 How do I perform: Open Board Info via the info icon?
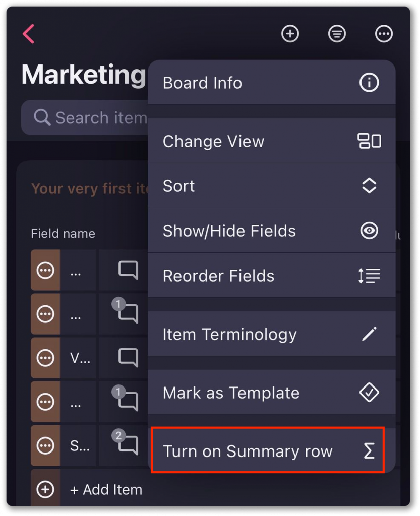pos(369,82)
